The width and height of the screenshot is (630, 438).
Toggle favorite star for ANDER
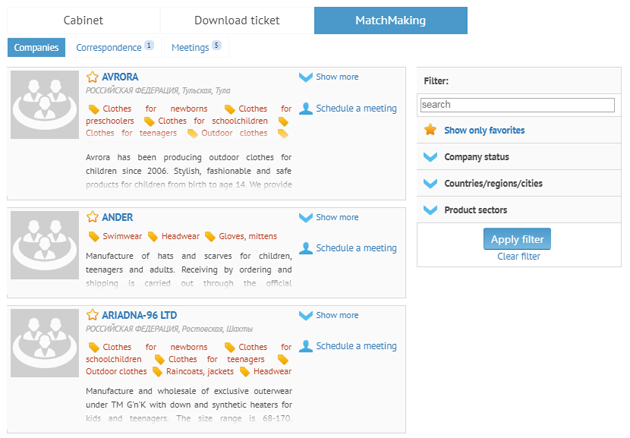tap(92, 217)
